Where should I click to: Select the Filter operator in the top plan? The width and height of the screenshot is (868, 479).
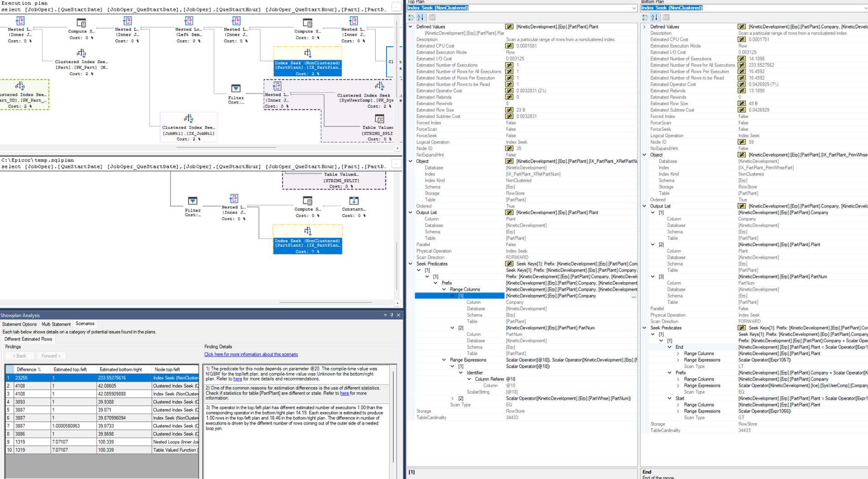pos(236,89)
